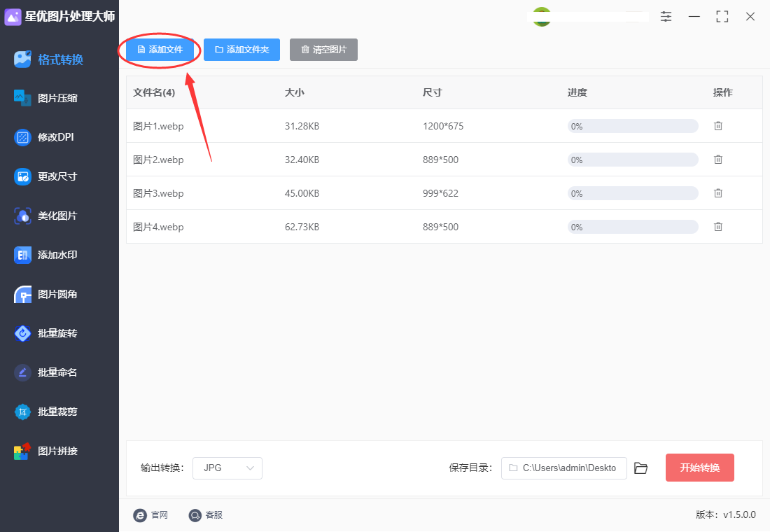Click the 尺寸 column header
The width and height of the screenshot is (770, 532).
(x=433, y=92)
